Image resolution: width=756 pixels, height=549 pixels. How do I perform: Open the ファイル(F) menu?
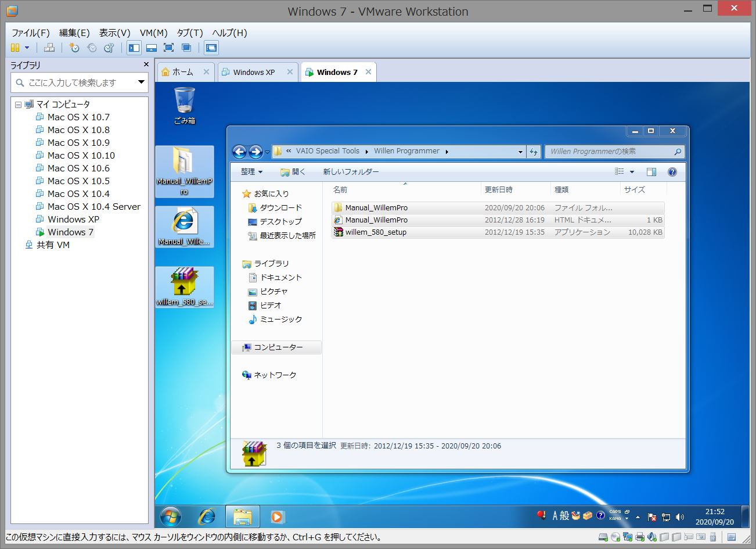click(31, 33)
